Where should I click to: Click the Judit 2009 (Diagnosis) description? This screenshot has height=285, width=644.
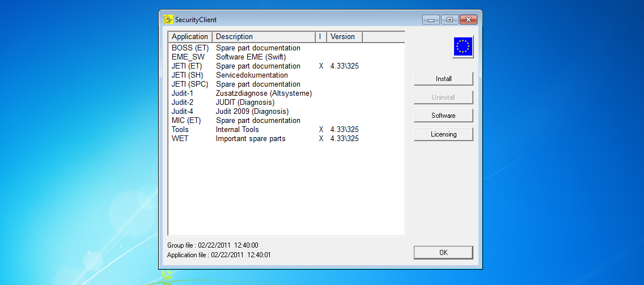pos(252,111)
